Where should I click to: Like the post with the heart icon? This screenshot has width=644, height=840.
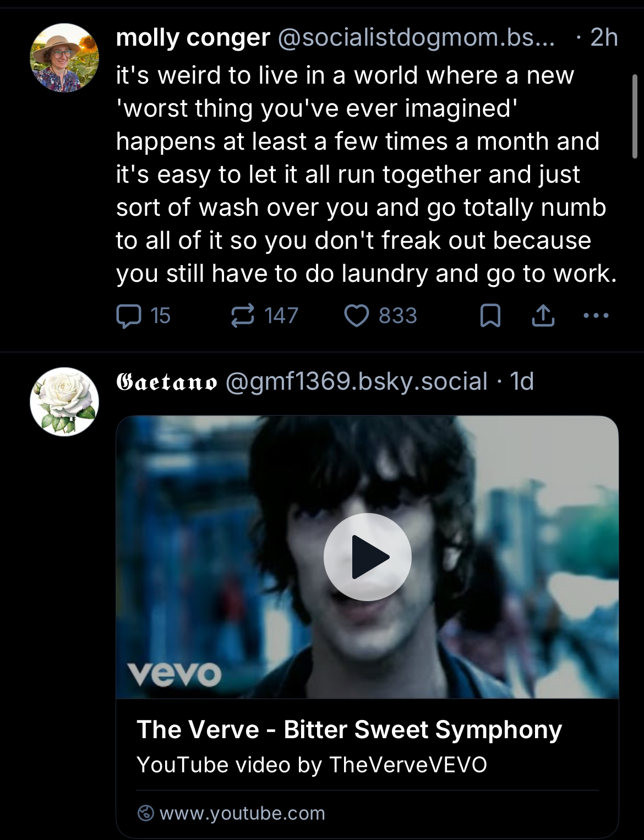coord(357,316)
